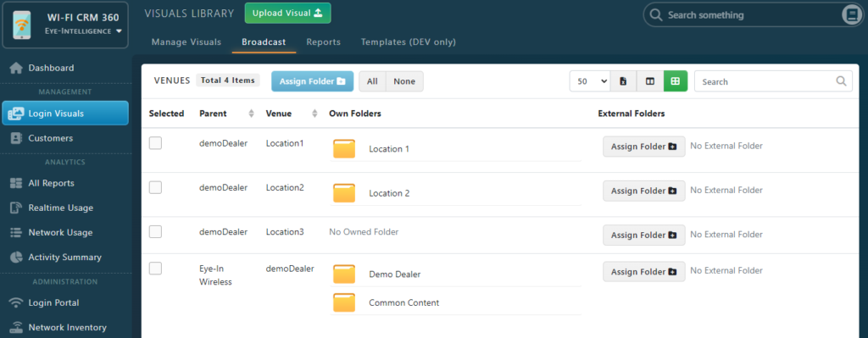Sort by Venue column arrows
Viewport: 868px width, 338px height.
click(314, 114)
